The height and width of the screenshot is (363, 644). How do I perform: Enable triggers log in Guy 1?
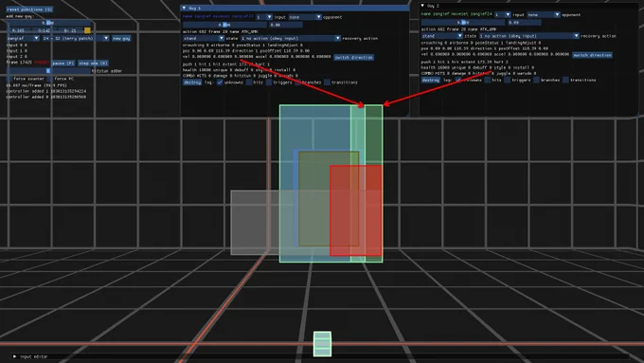tap(269, 82)
